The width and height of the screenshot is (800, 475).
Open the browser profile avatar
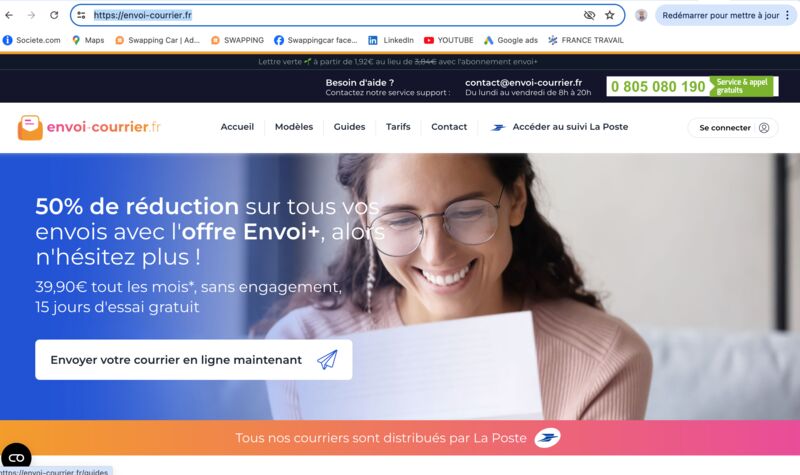coord(641,15)
